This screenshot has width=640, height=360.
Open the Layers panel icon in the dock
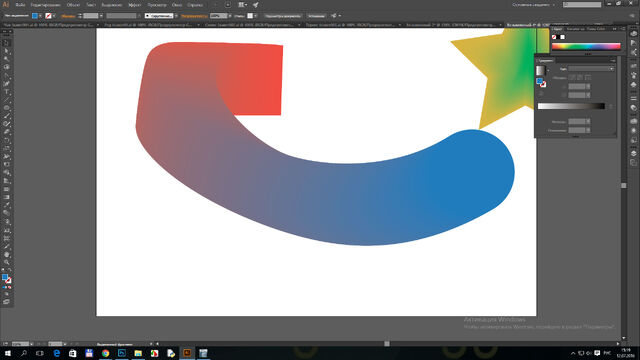point(633,153)
